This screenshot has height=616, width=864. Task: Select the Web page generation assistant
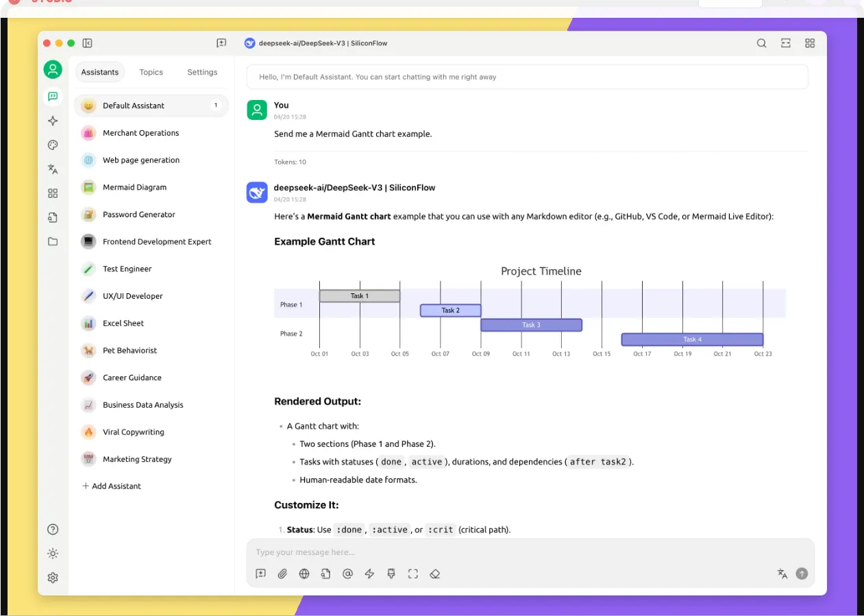(151, 160)
